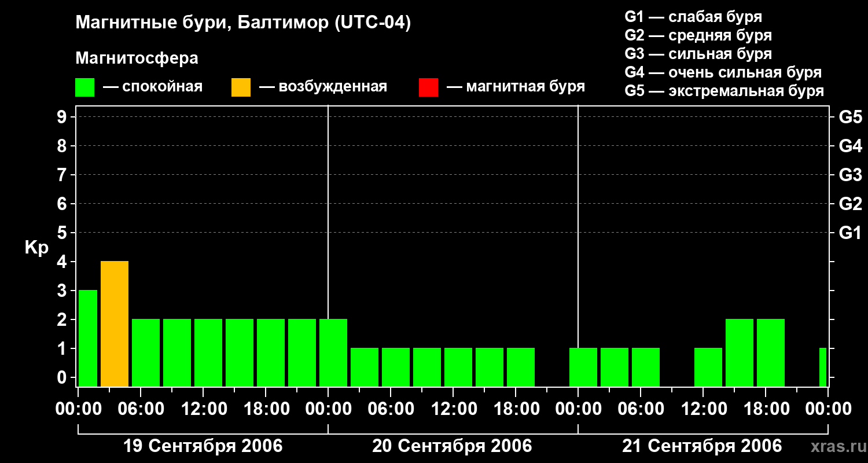The height and width of the screenshot is (463, 868).
Task: Click the red "магнитная буря" legend swatch
Action: (428, 87)
